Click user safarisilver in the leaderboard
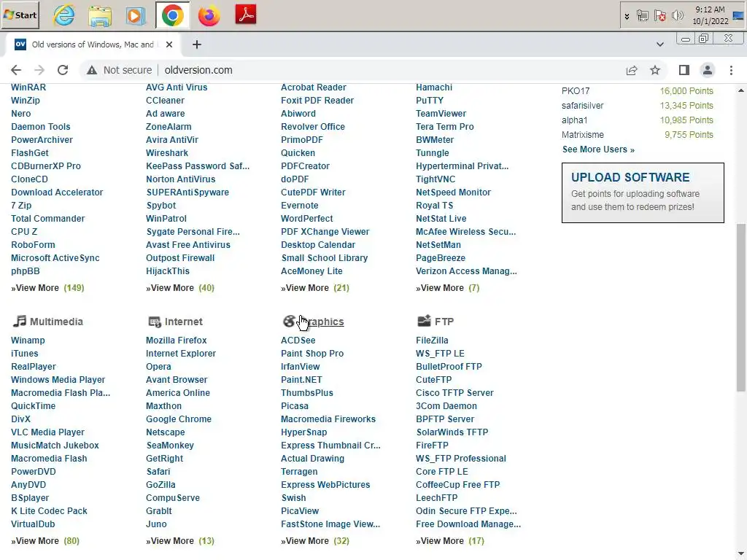 point(582,106)
